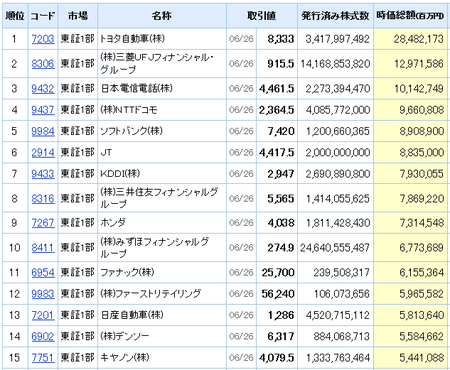The height and width of the screenshot is (370, 450).
Task: Open stock code 8316 link
Action: tap(43, 198)
